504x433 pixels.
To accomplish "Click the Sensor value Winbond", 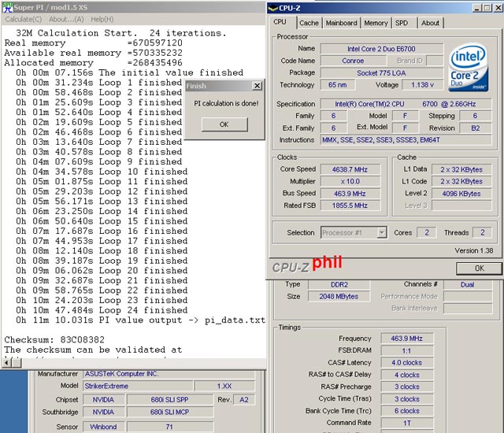I will (x=103, y=427).
